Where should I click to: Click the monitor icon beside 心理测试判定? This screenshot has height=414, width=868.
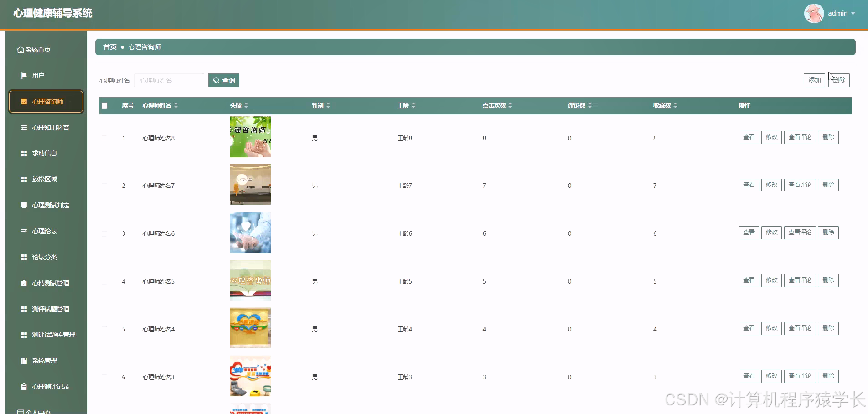24,205
